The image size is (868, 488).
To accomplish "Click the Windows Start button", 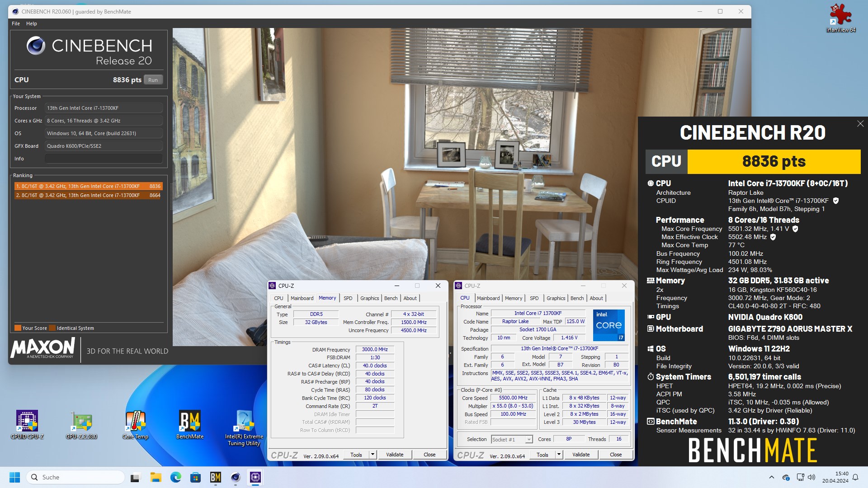I will (x=14, y=477).
